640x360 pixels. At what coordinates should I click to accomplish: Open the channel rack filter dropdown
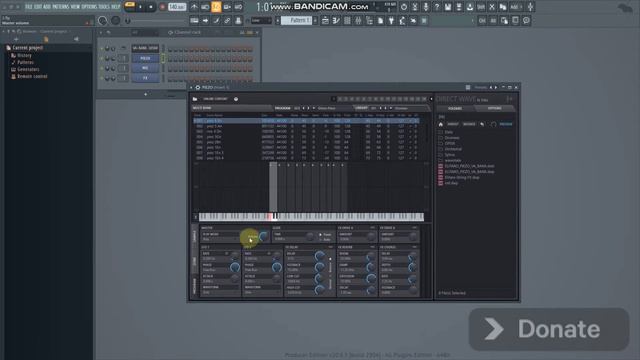(144, 32)
